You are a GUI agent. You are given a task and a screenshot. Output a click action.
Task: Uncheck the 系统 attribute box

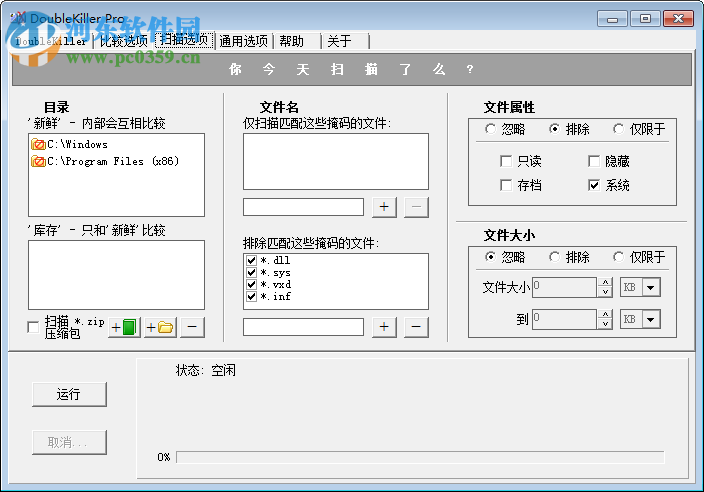point(594,185)
